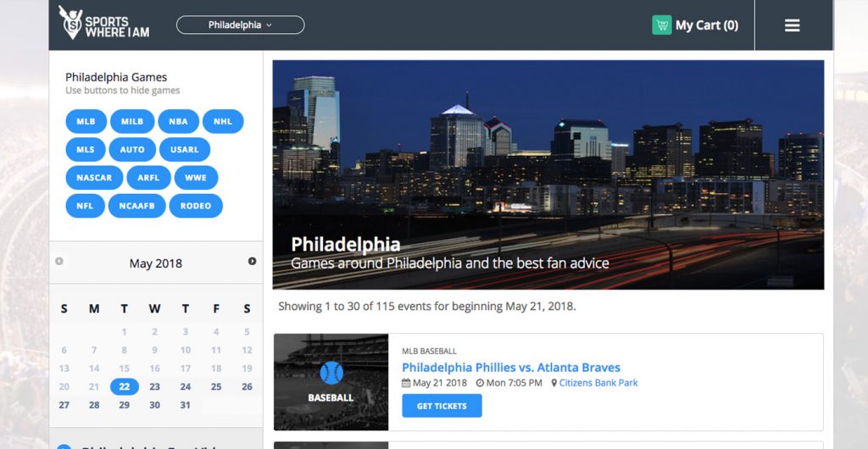Select May 29 in calendar
Image resolution: width=868 pixels, height=449 pixels.
click(125, 405)
